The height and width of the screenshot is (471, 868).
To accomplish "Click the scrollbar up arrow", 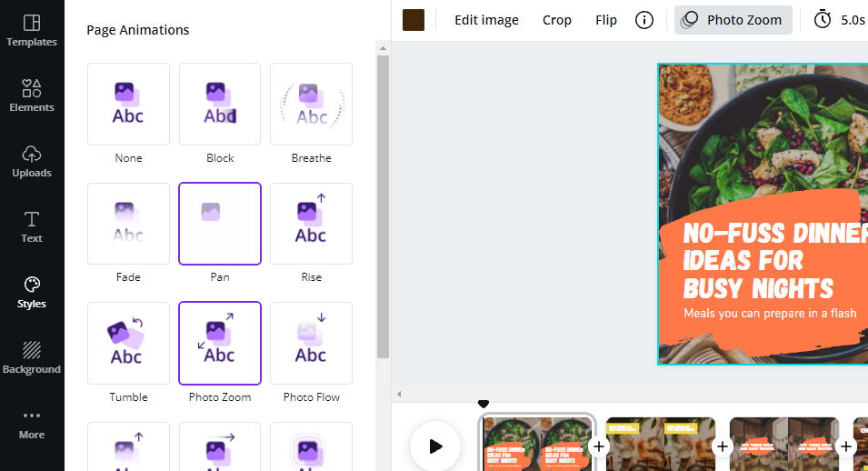I will coord(383,48).
